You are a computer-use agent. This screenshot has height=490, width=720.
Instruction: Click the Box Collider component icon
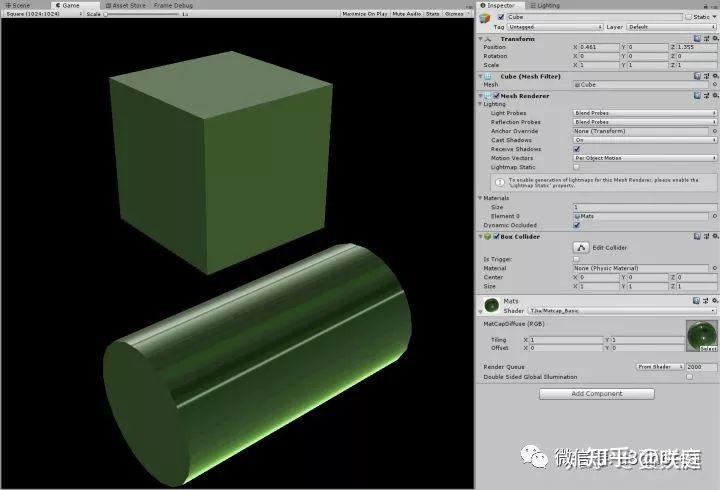click(x=488, y=237)
